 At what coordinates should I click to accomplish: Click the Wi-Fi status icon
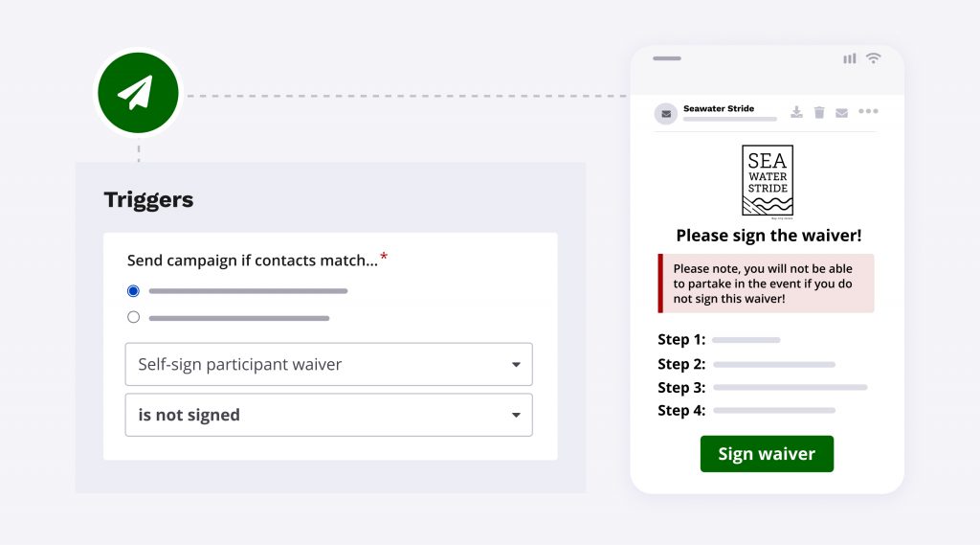click(874, 58)
